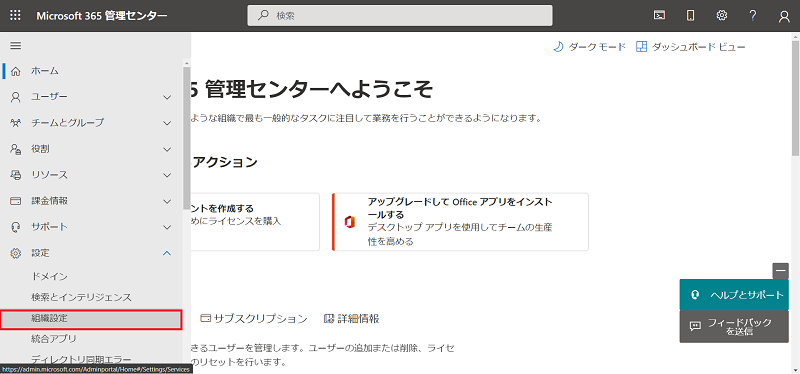The height and width of the screenshot is (374, 800).
Task: Expand the チームとグループ chevron
Action: 167,123
